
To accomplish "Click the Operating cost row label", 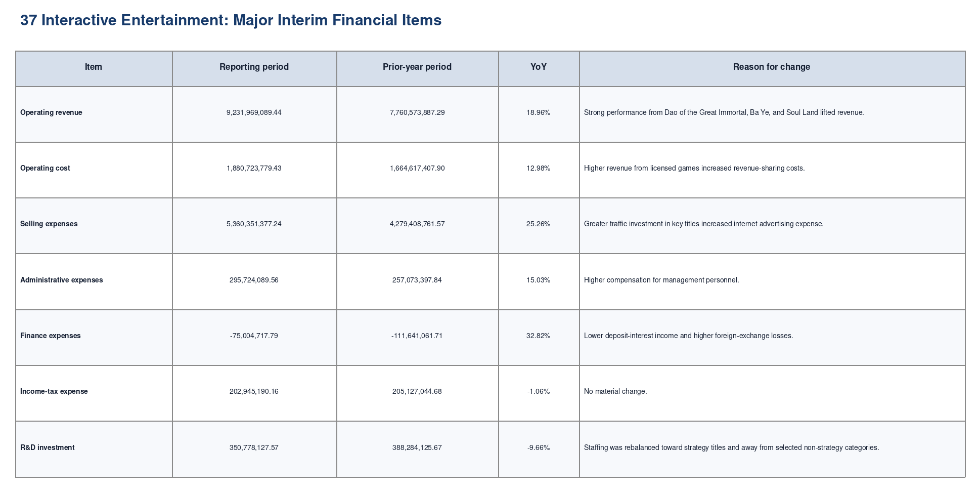I will (x=45, y=168).
